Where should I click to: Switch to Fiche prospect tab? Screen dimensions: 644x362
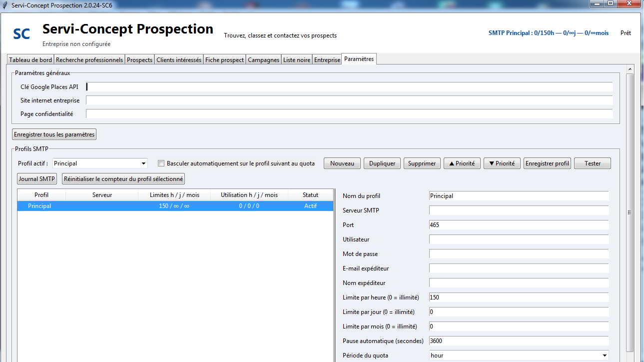224,60
